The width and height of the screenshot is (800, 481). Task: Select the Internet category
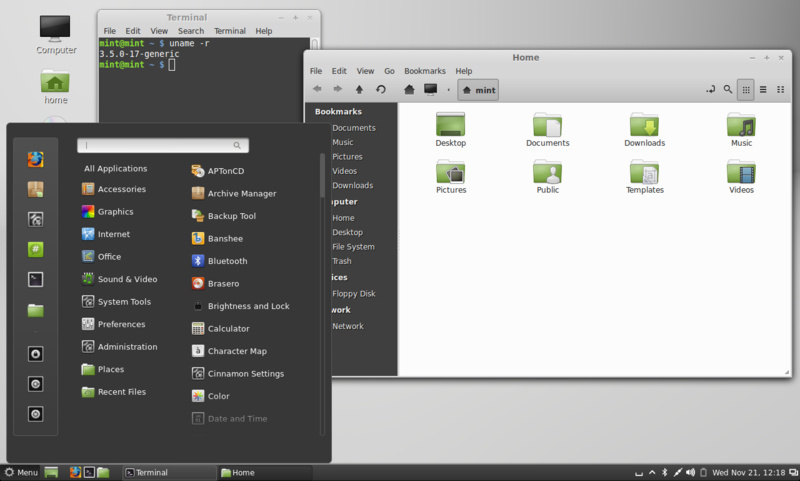[x=106, y=234]
